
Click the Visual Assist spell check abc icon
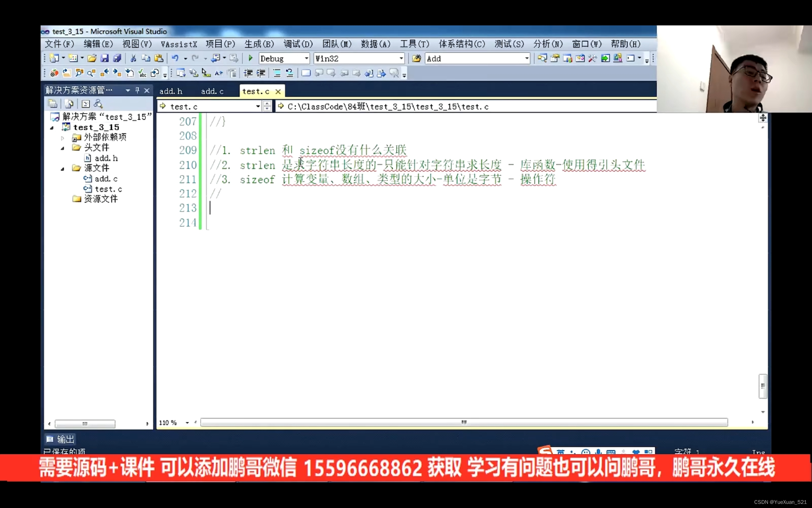[143, 73]
